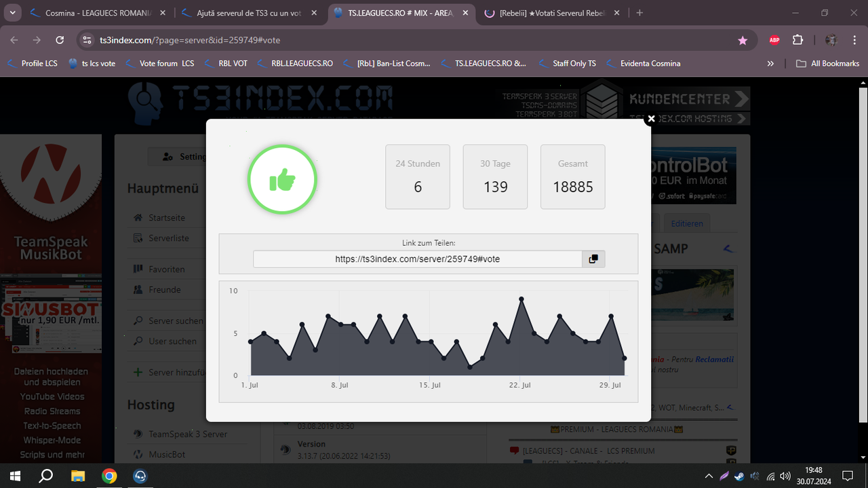Switch to the [Rebelii] Votati Serverul tab

(553, 12)
